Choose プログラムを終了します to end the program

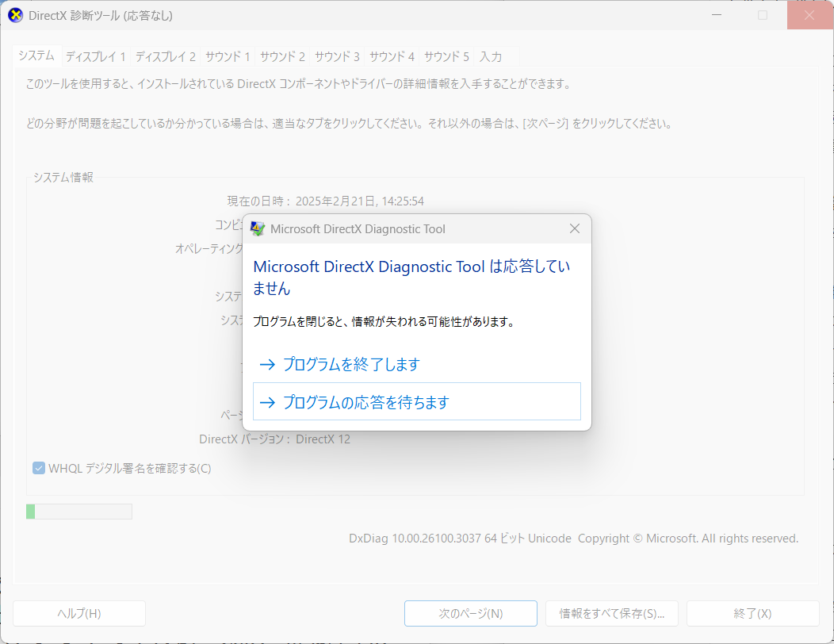pyautogui.click(x=351, y=365)
